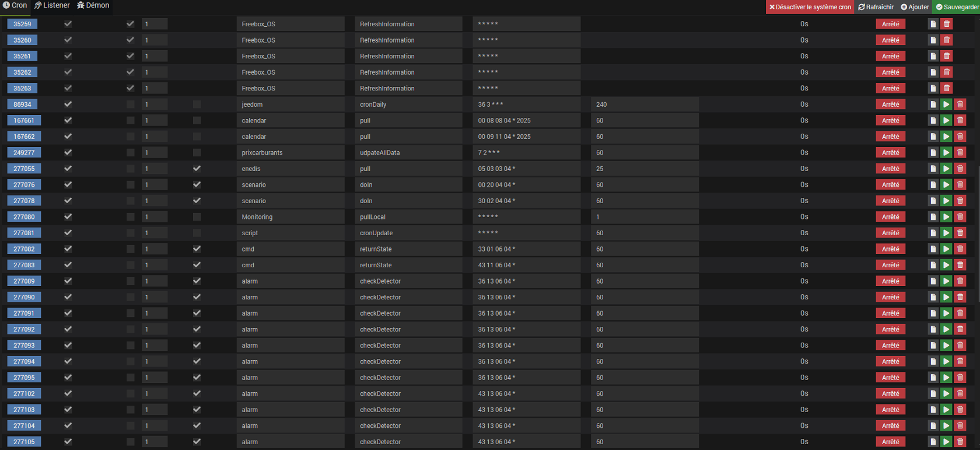The width and height of the screenshot is (980, 450).
Task: Start cron 167661 using its play icon
Action: pyautogui.click(x=946, y=120)
